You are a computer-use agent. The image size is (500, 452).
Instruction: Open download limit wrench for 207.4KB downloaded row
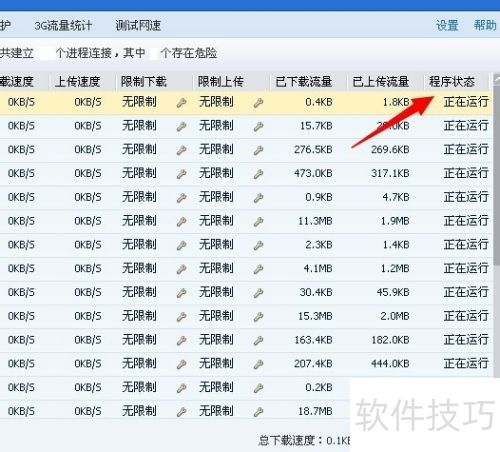click(x=181, y=364)
